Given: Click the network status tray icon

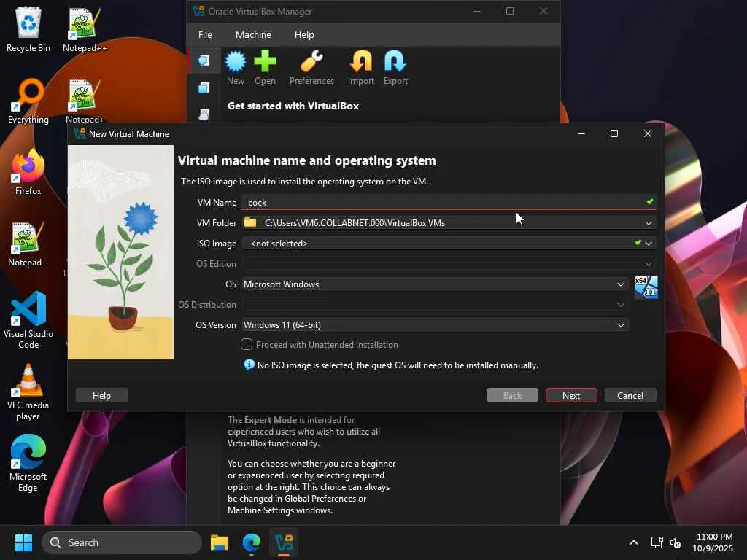Looking at the screenshot, I should click(x=657, y=542).
